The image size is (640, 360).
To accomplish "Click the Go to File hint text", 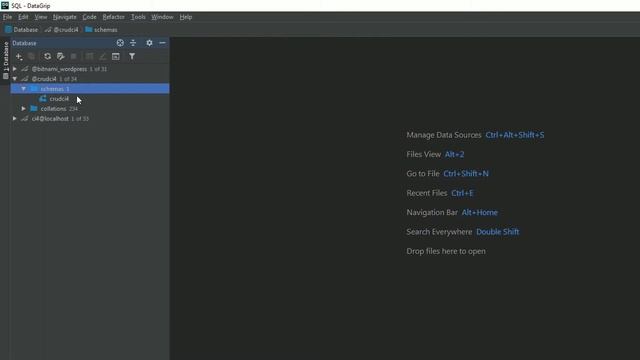I will pyautogui.click(x=423, y=174).
